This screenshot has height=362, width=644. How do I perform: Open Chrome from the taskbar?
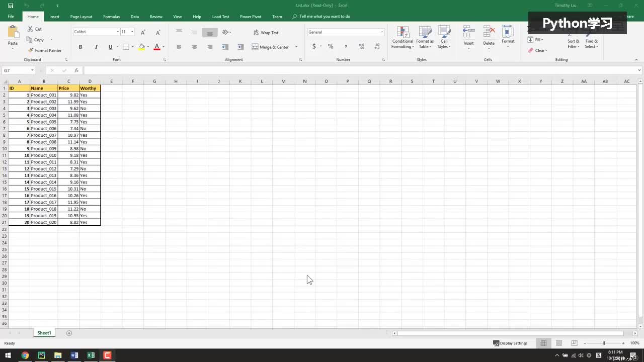[x=25, y=355]
